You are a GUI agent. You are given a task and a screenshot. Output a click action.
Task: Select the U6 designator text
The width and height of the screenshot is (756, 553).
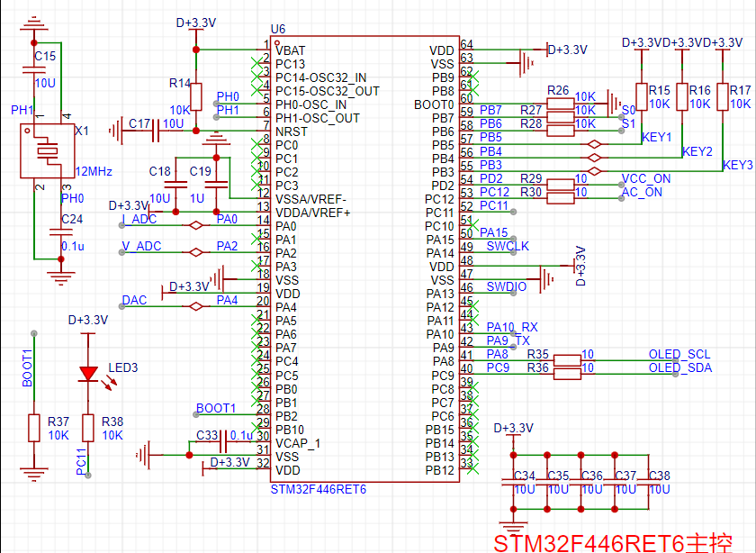click(x=278, y=29)
